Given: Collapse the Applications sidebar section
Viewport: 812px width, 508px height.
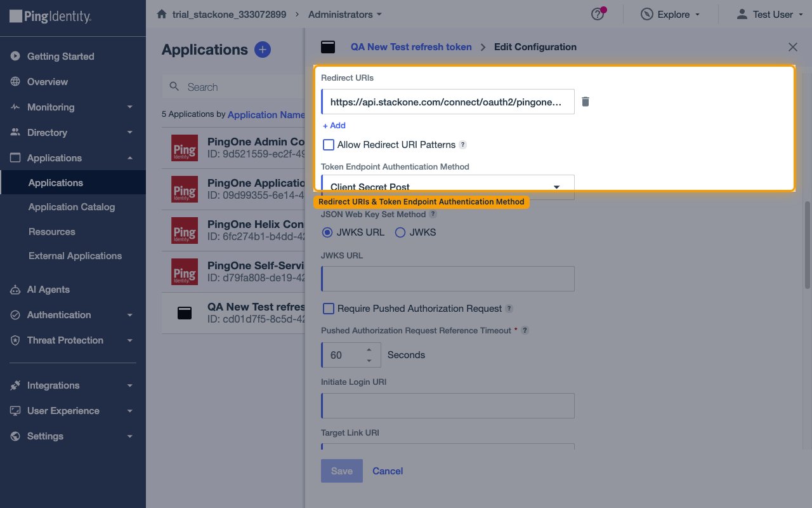Looking at the screenshot, I should pos(129,158).
